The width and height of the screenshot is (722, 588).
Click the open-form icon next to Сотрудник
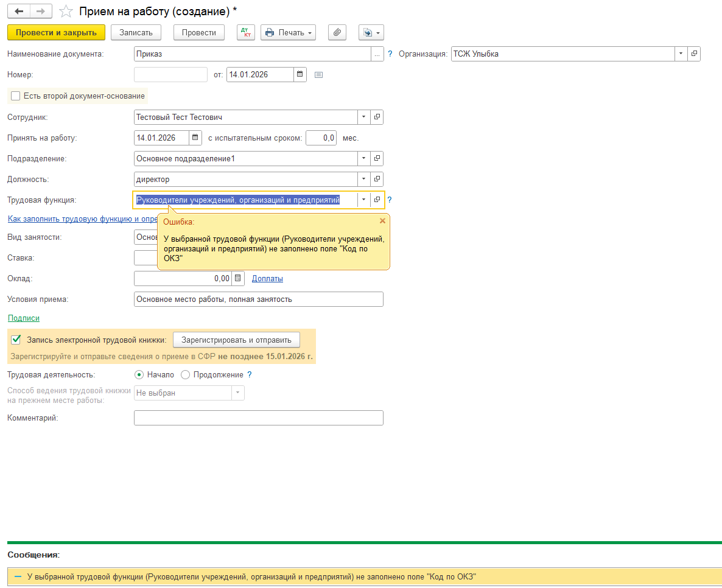pos(377,117)
